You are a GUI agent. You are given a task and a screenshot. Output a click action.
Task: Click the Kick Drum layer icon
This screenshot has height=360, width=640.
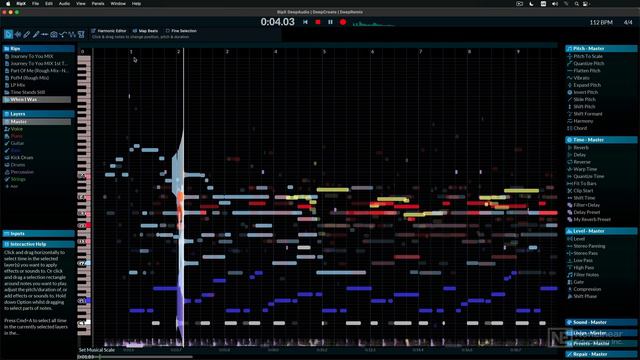coord(7,158)
